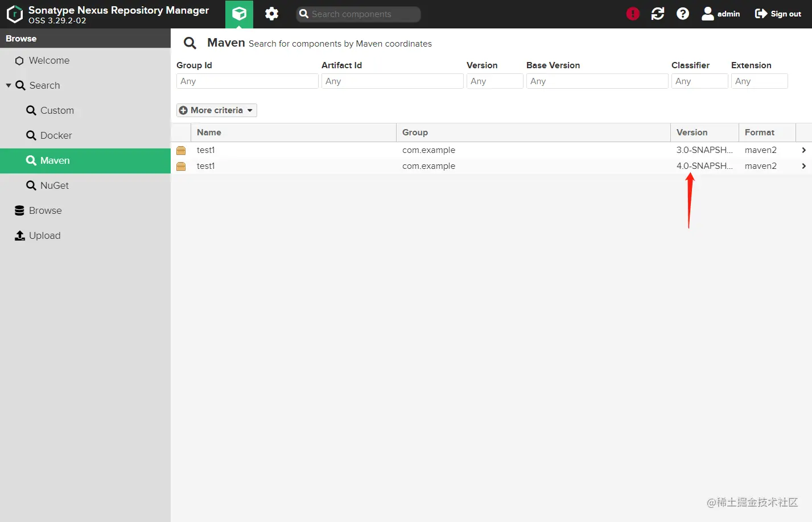Click the Extension input field

click(760, 81)
